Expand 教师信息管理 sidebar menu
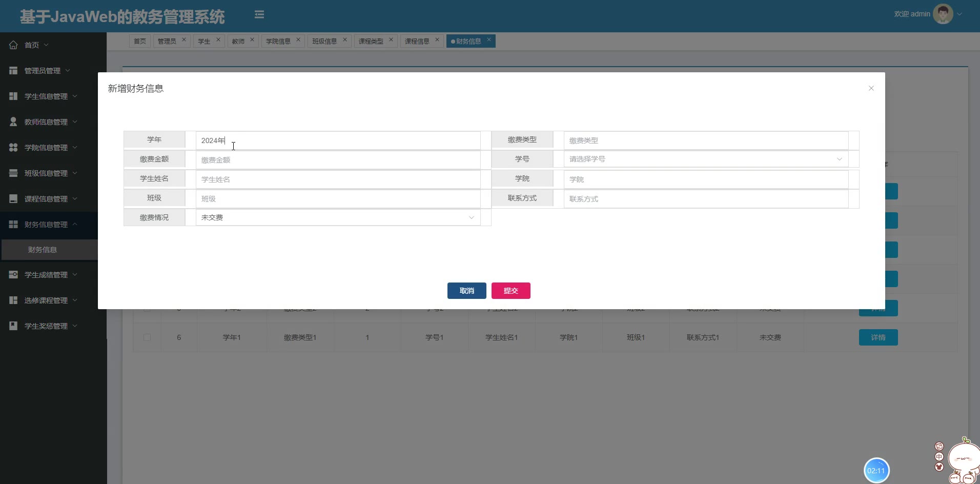Screen dimensions: 980x484 coord(75,122)
